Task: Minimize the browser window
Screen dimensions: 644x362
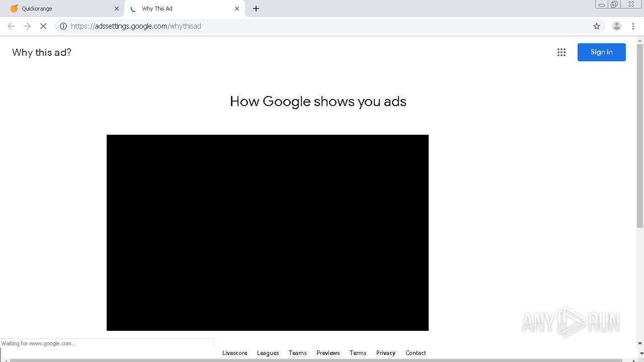Action: [x=602, y=5]
